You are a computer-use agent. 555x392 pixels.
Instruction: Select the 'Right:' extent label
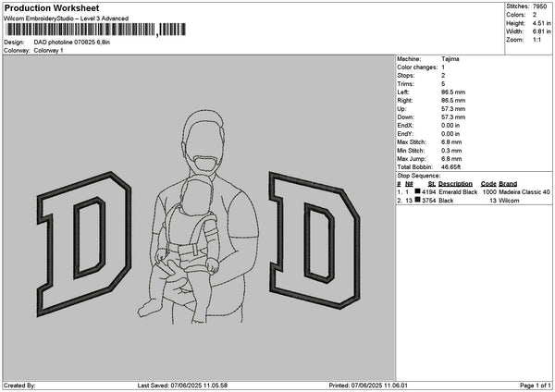click(x=405, y=101)
